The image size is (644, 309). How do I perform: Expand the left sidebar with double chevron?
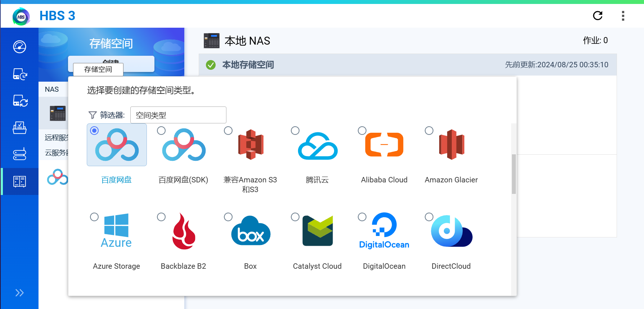point(19,293)
